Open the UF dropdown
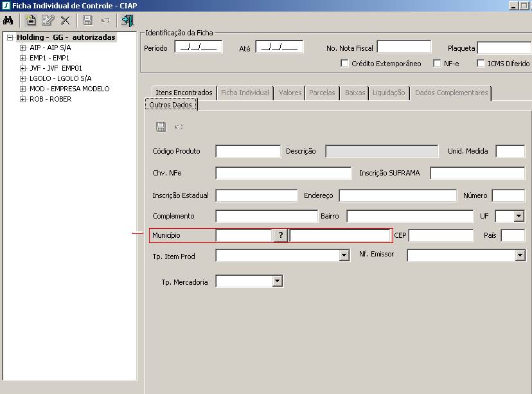 pyautogui.click(x=519, y=217)
